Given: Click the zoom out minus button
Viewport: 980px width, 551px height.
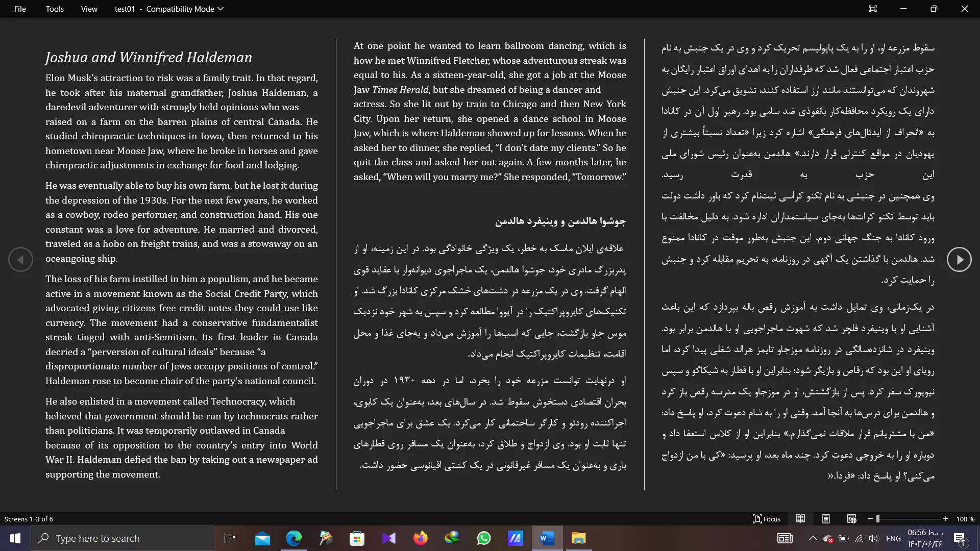Looking at the screenshot, I should (x=870, y=519).
